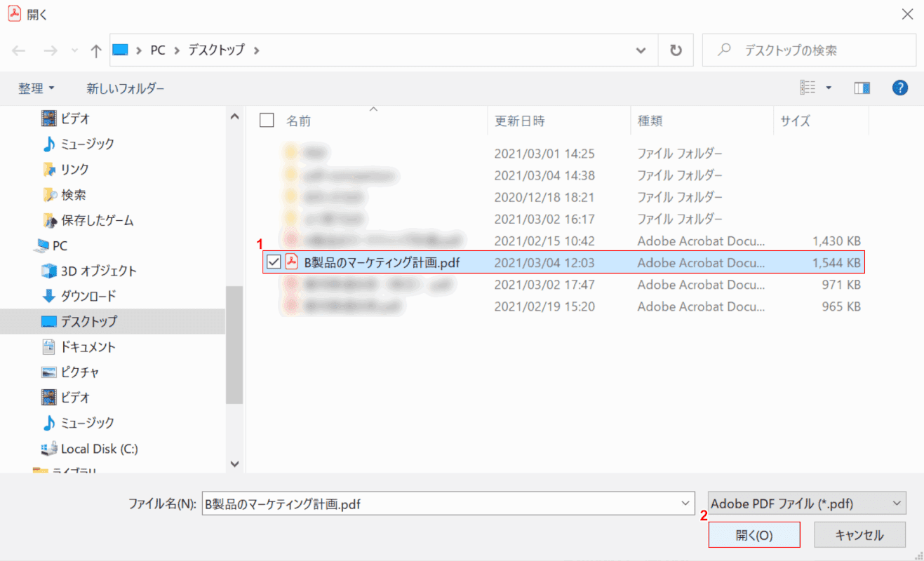Expand the address bar history dropdown

(x=641, y=50)
